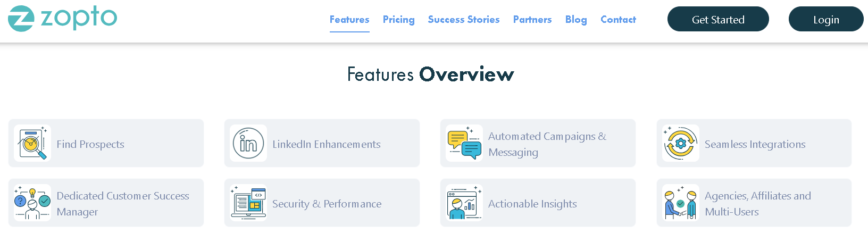The image size is (868, 233).
Task: Click the LinkedIn Enhancements "in" icon
Action: pos(248,143)
